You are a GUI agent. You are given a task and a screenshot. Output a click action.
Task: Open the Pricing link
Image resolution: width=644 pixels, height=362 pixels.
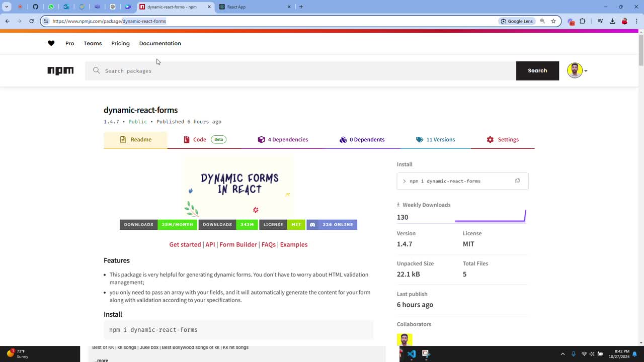[x=120, y=43]
